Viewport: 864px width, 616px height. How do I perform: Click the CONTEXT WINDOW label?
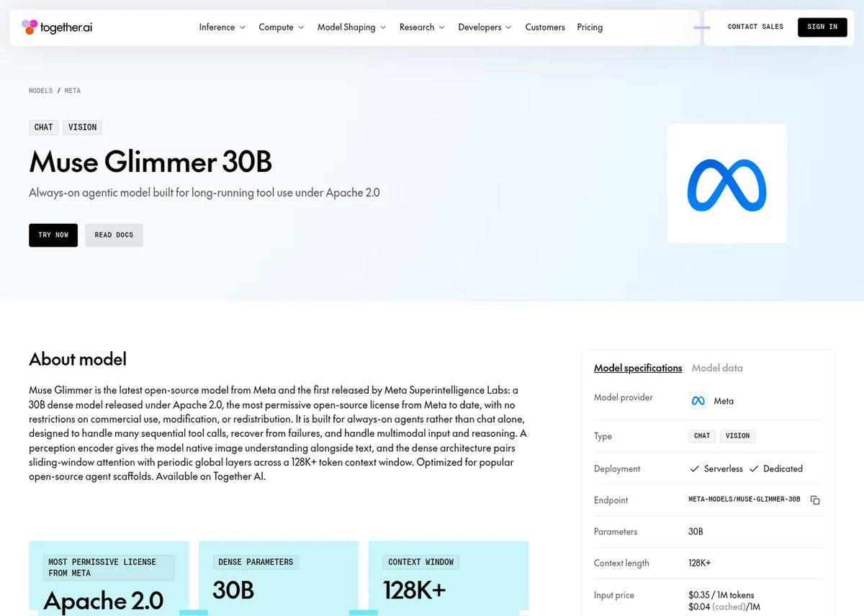click(x=421, y=562)
